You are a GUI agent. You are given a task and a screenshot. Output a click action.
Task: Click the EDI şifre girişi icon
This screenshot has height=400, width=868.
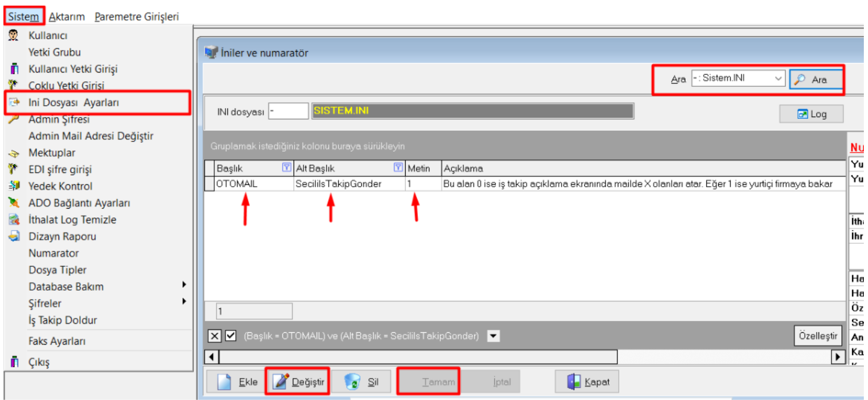(x=14, y=170)
